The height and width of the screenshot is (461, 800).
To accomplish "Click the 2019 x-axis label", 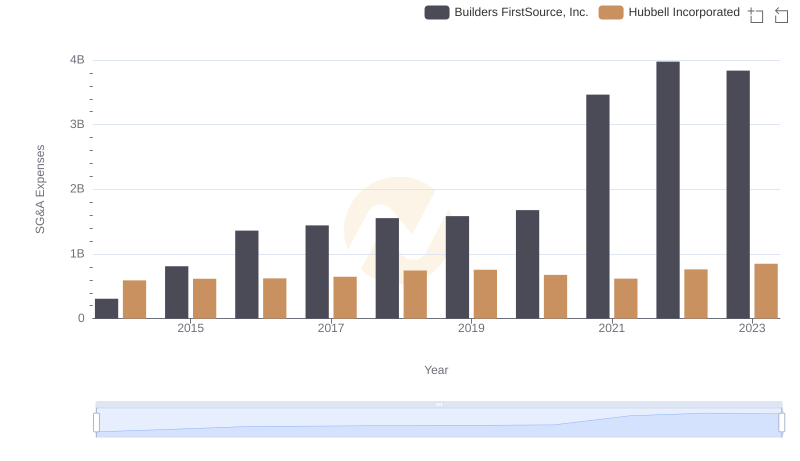I will click(x=471, y=328).
